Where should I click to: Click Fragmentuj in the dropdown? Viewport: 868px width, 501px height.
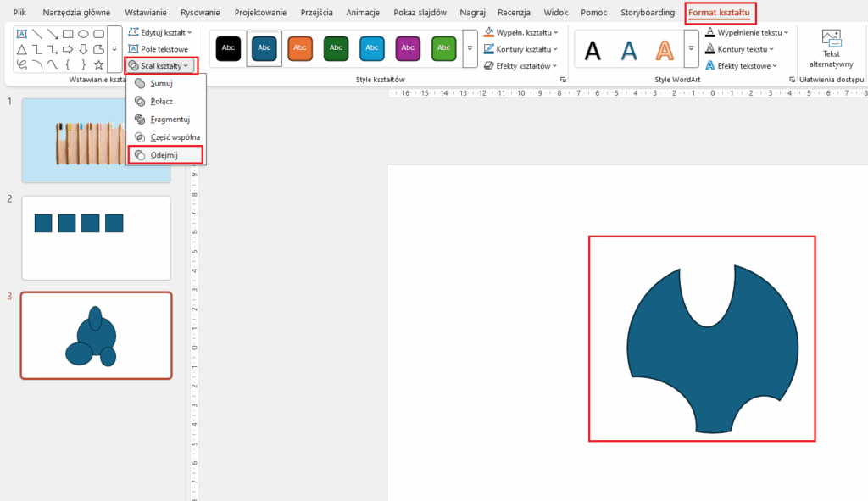(x=169, y=119)
